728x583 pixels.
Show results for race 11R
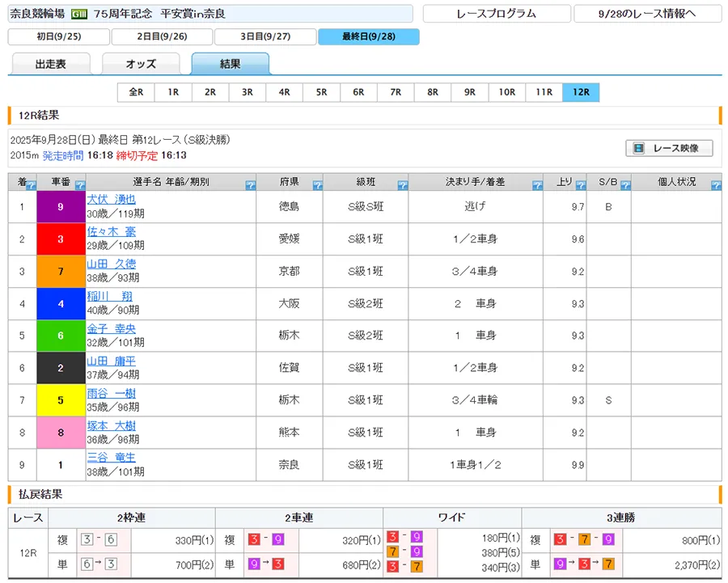[x=544, y=92]
